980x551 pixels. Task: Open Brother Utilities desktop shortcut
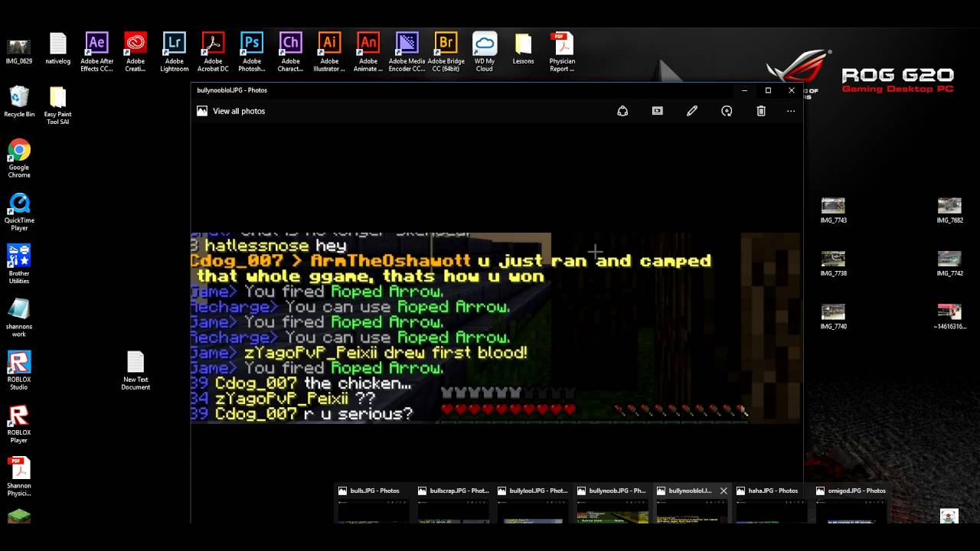(19, 264)
